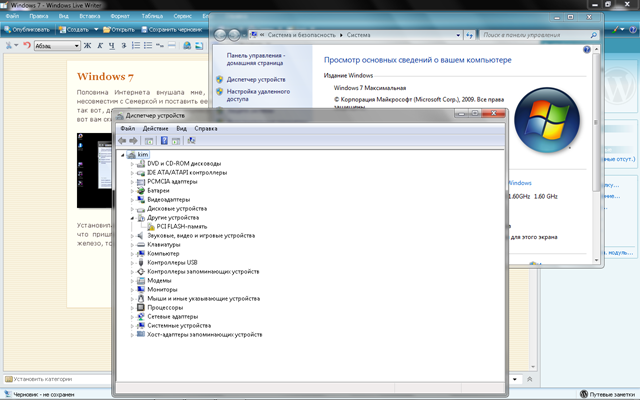The height and width of the screenshot is (400, 640).
Task: Expand Видеоадаптеры node arrow
Action: pos(132,200)
